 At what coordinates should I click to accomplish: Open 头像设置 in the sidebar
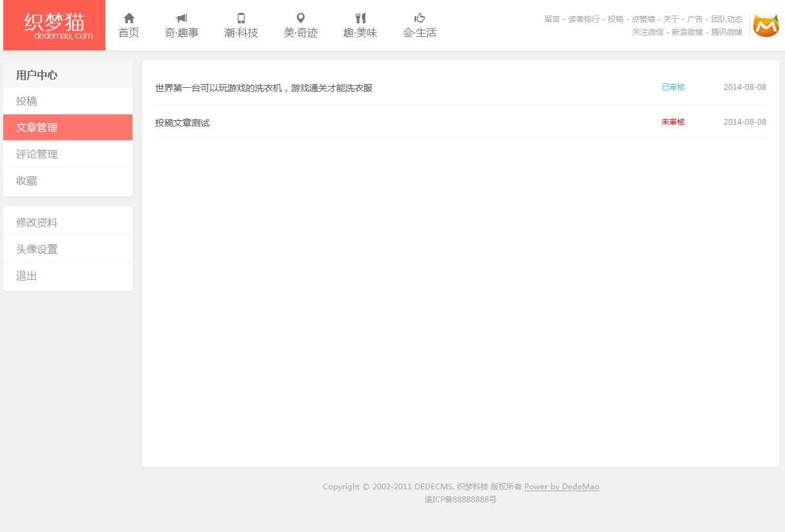point(37,250)
